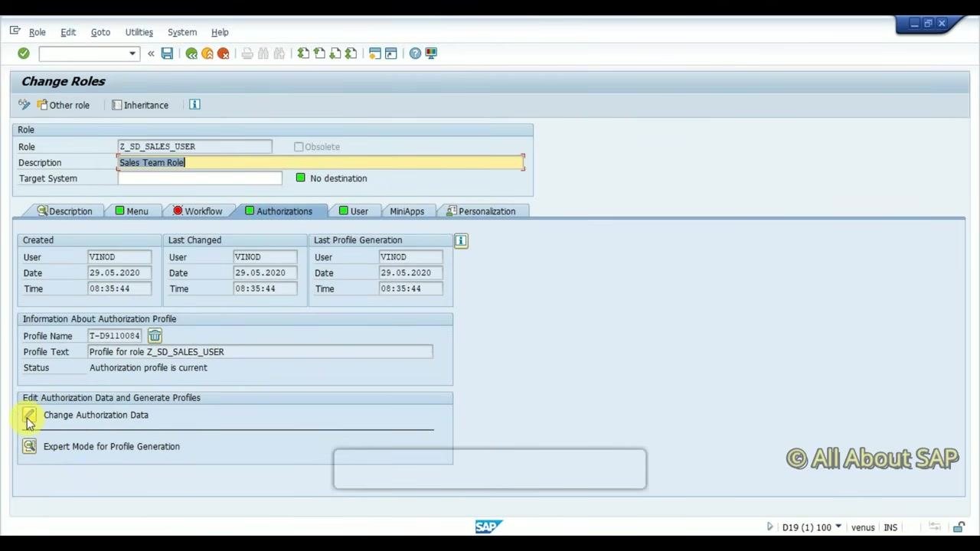
Task: Switch to the Description tab
Action: click(64, 211)
